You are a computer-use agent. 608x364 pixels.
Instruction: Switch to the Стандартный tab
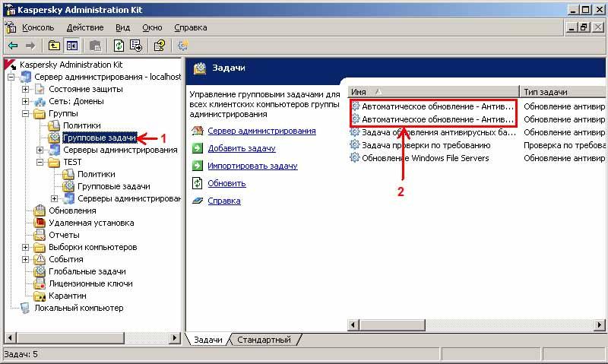click(264, 340)
